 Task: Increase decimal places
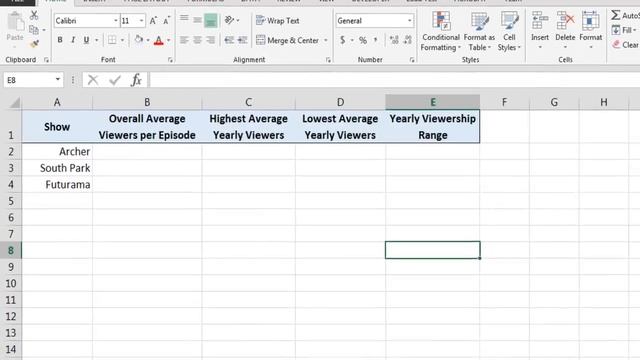pos(394,40)
